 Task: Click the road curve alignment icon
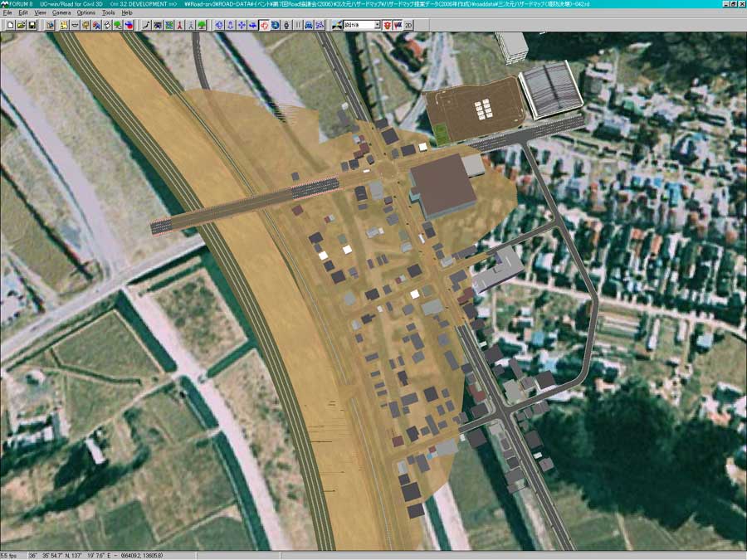pos(146,25)
